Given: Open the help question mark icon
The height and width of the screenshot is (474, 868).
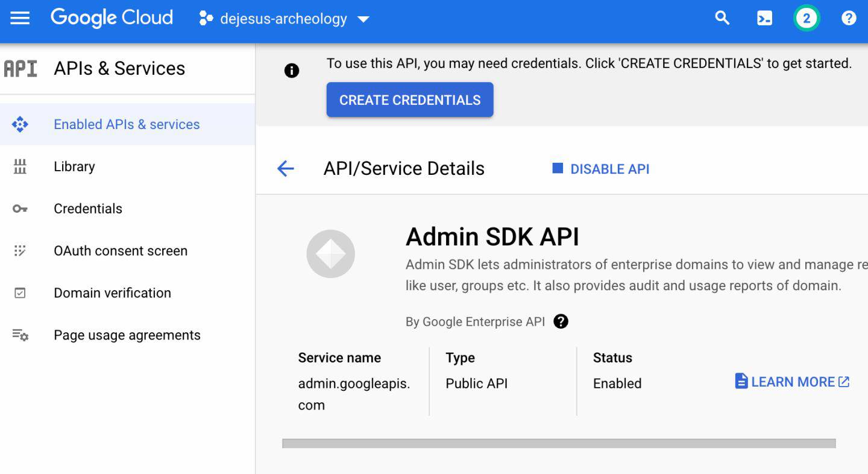Looking at the screenshot, I should [x=849, y=19].
